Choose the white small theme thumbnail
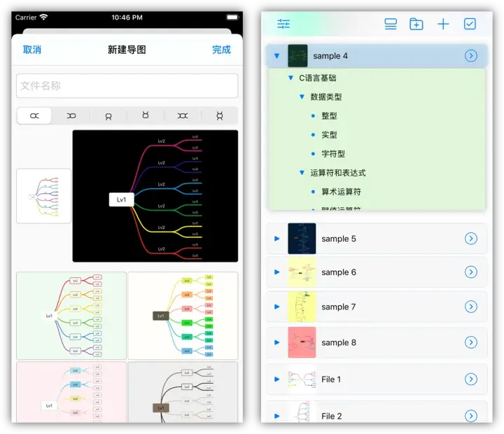This screenshot has height=434, width=504. [x=43, y=196]
